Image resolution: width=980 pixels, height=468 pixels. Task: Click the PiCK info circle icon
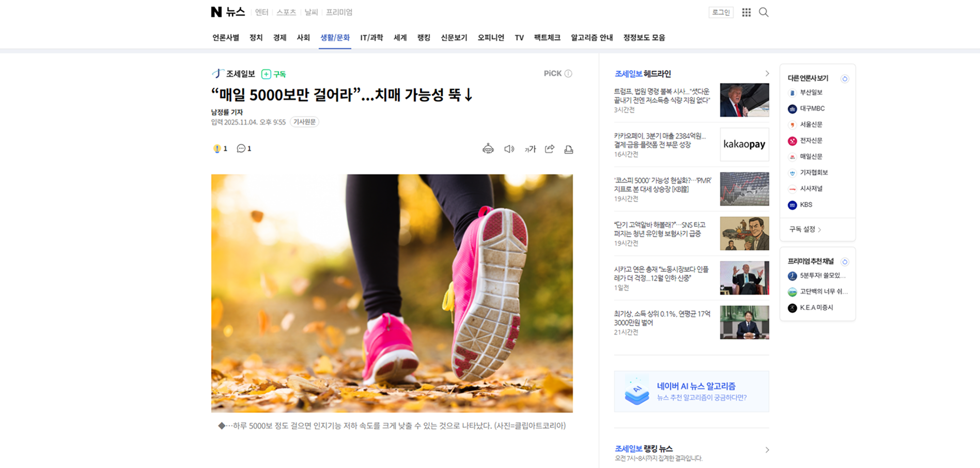click(568, 73)
